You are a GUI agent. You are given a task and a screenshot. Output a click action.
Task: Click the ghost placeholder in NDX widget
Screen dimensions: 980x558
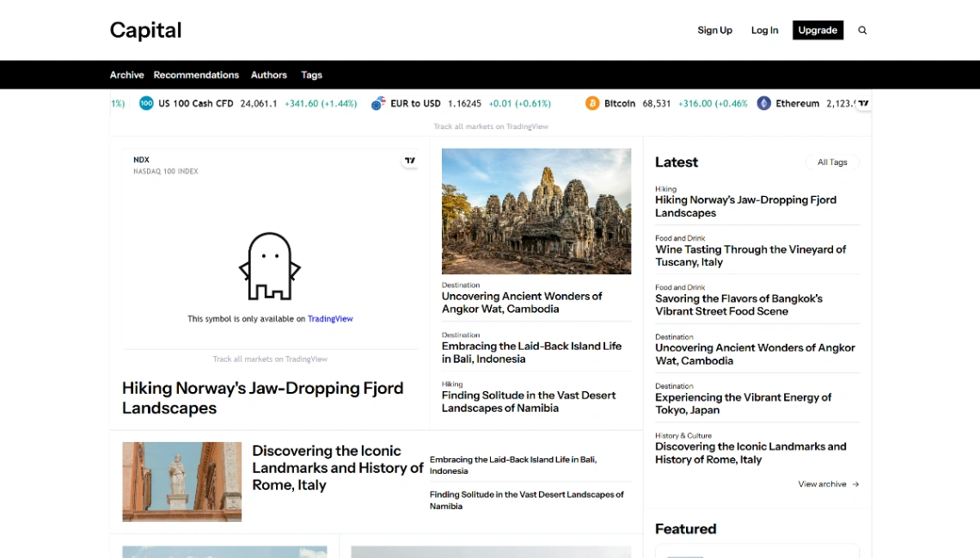pyautogui.click(x=270, y=267)
